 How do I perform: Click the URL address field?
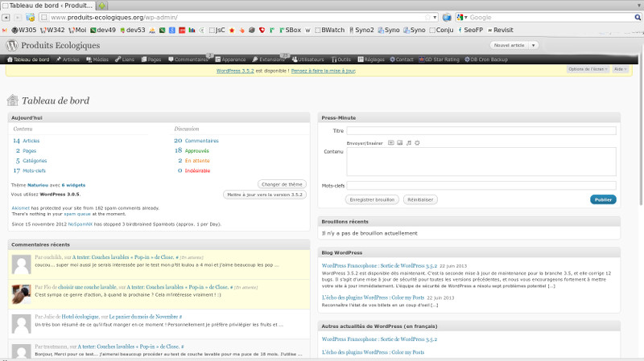click(x=237, y=17)
